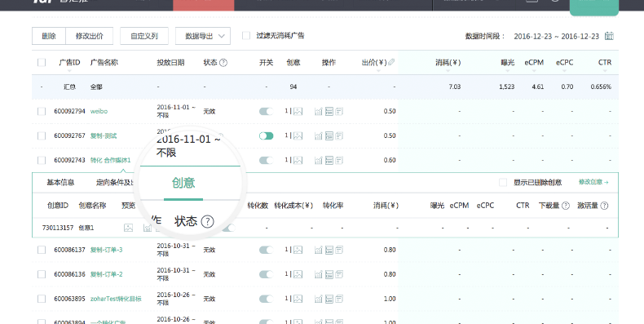Select the 创意 tab
The height and width of the screenshot is (324, 644).
tap(183, 183)
